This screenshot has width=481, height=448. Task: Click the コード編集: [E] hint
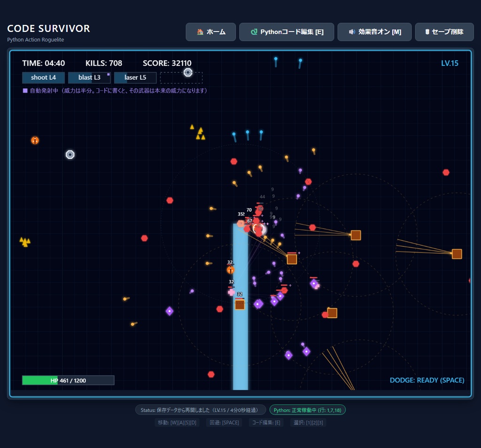tap(266, 423)
